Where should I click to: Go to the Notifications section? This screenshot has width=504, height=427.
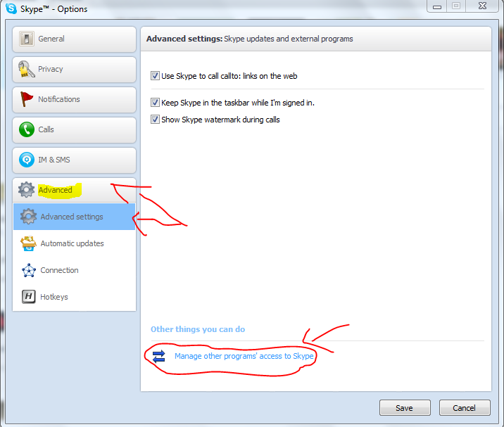pos(74,100)
